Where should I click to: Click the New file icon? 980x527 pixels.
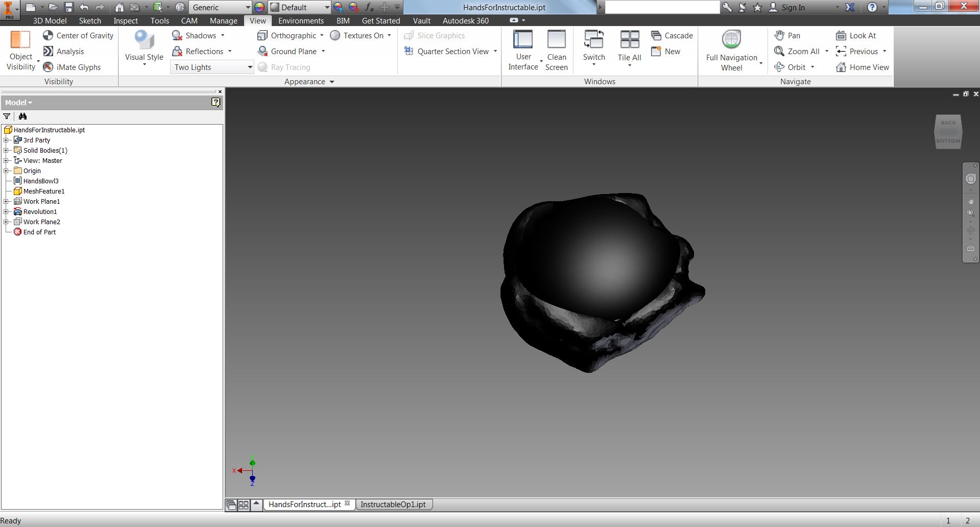[x=31, y=7]
